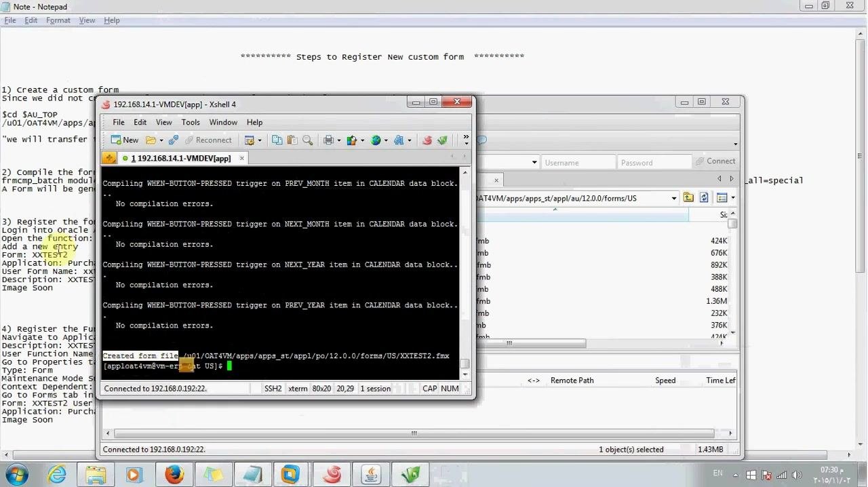Open the Notepad Help menu
The height and width of the screenshot is (487, 868).
(112, 20)
